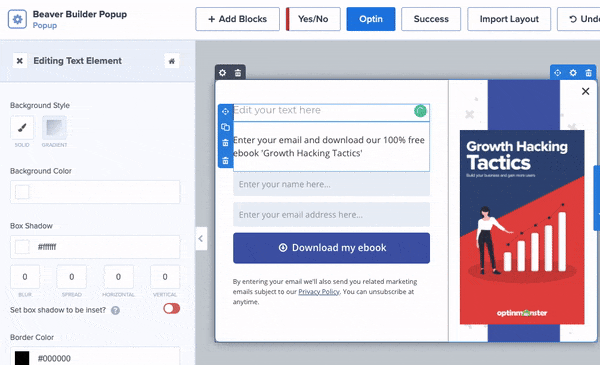Edit the Blur value field
This screenshot has height=365, width=600.
pyautogui.click(x=25, y=277)
